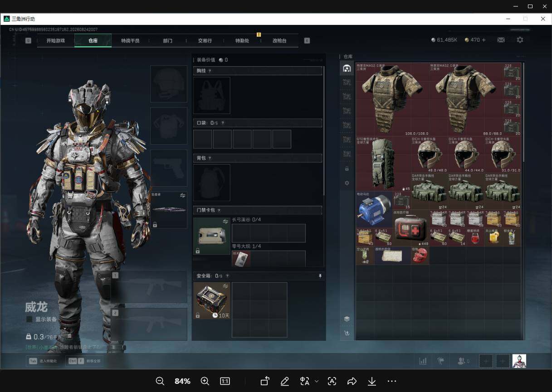
Task: Go to the 交易行 tab
Action: point(205,40)
